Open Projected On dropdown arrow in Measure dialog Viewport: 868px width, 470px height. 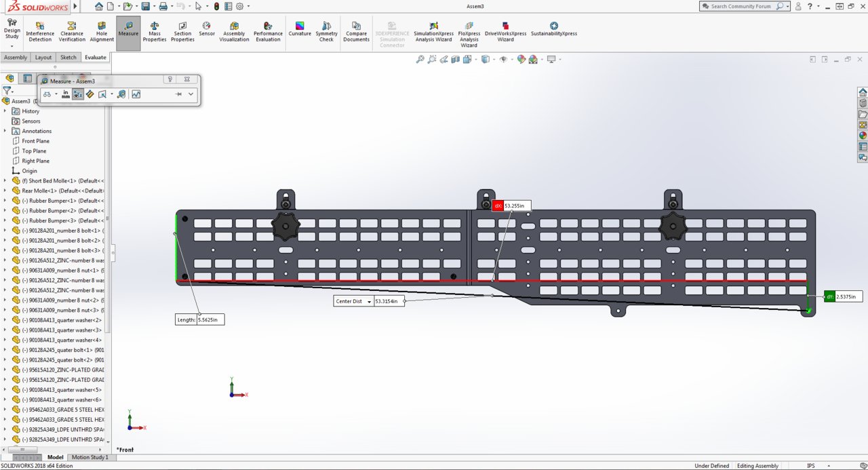click(x=112, y=94)
